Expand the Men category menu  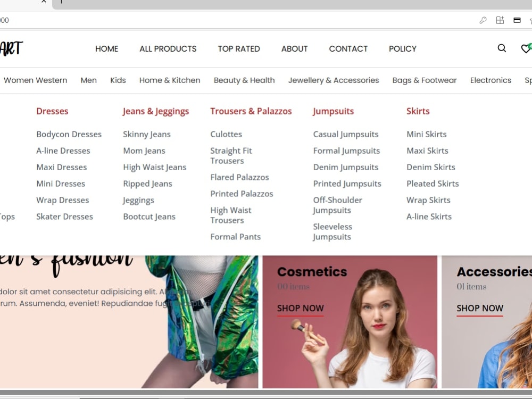click(x=88, y=80)
